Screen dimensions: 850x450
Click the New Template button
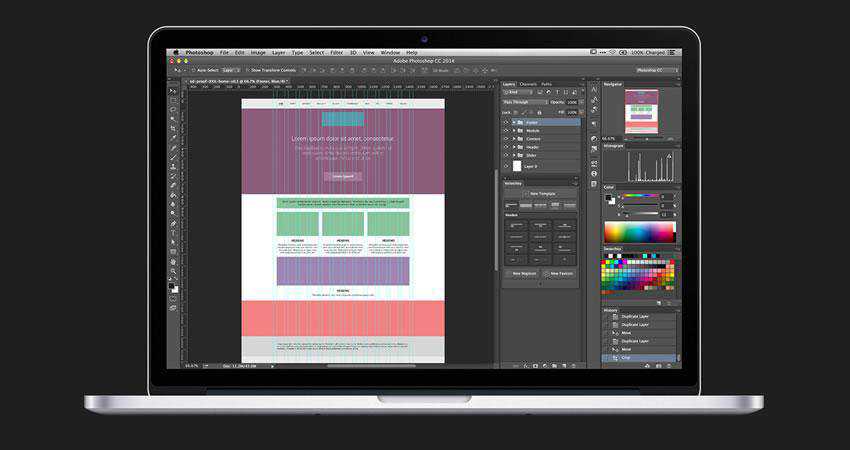(541, 193)
